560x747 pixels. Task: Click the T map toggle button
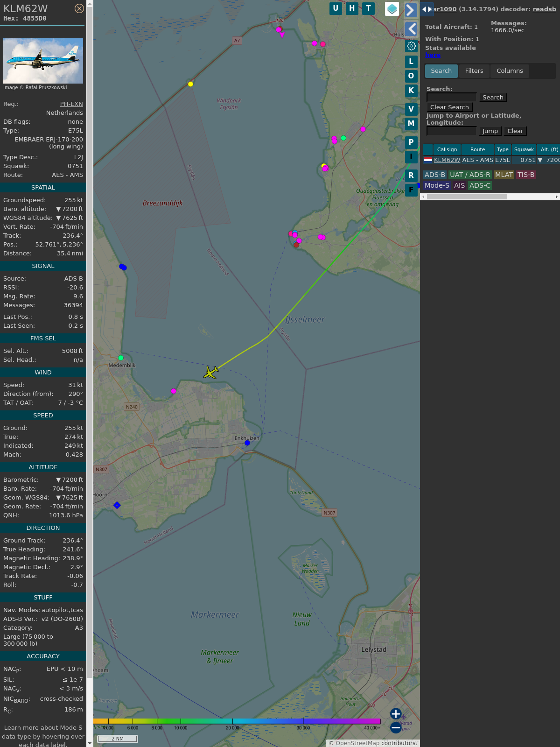(369, 8)
